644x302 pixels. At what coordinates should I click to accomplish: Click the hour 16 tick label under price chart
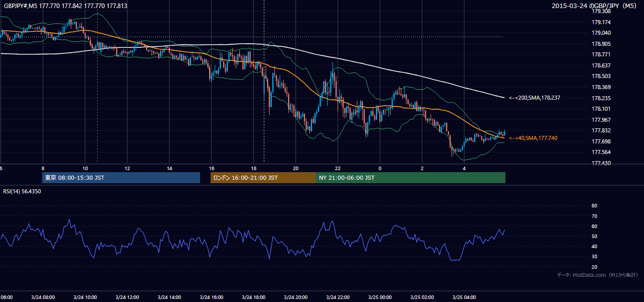(212, 168)
